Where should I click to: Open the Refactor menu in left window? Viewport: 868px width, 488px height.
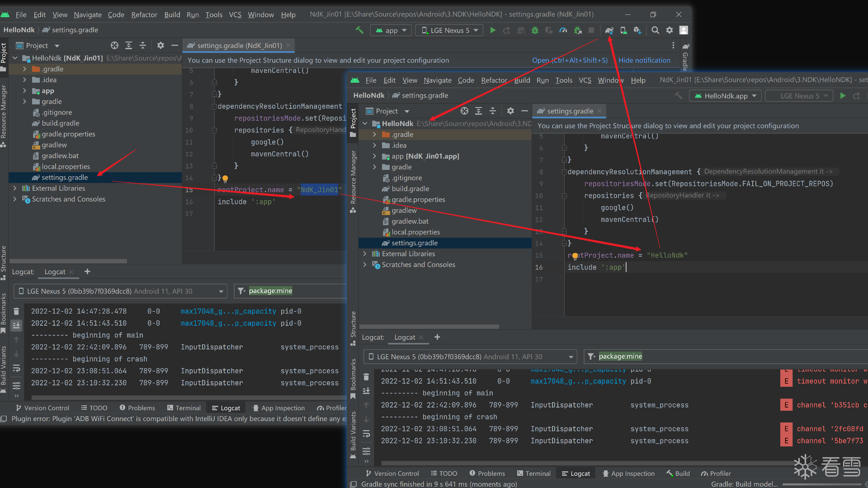(x=144, y=14)
